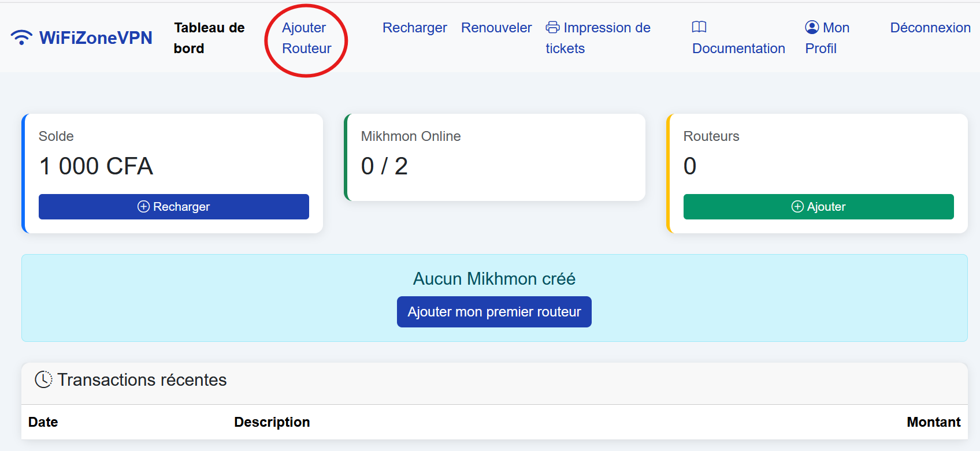Image resolution: width=980 pixels, height=451 pixels.
Task: Click the printer icon next to Impression de tickets
Action: point(552,27)
